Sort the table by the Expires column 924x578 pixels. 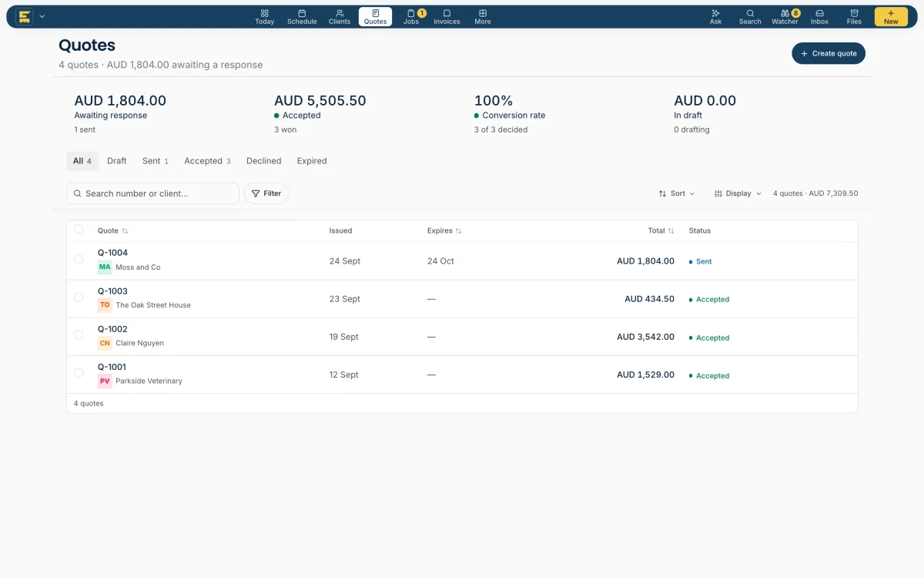coord(445,230)
